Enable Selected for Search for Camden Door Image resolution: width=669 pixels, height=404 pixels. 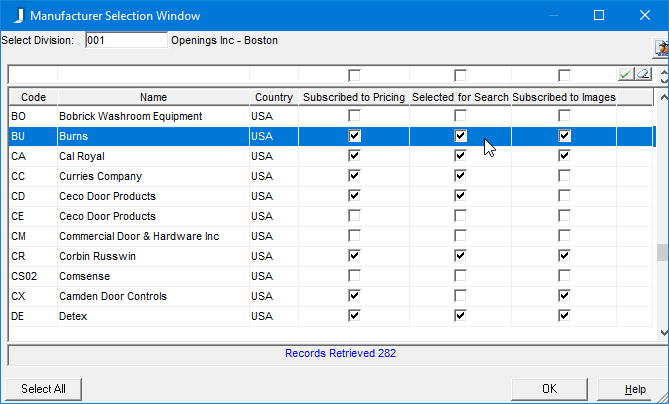coord(460,296)
